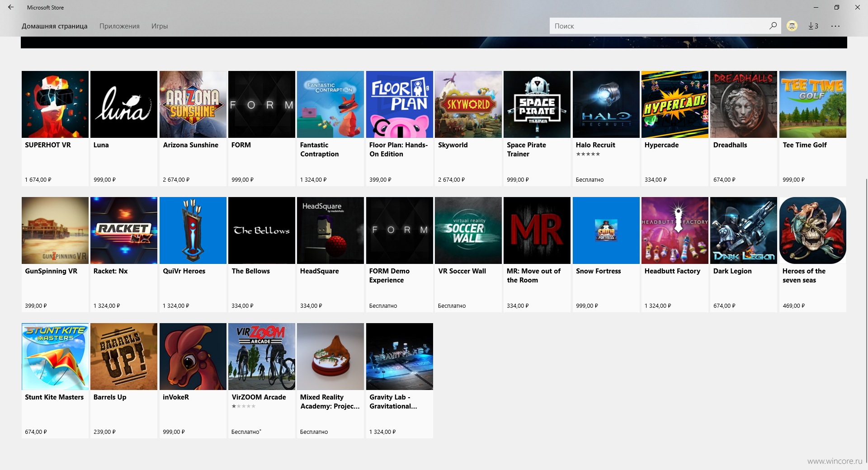Open The Bellows artwork
This screenshot has height=470, width=868.
(x=262, y=230)
